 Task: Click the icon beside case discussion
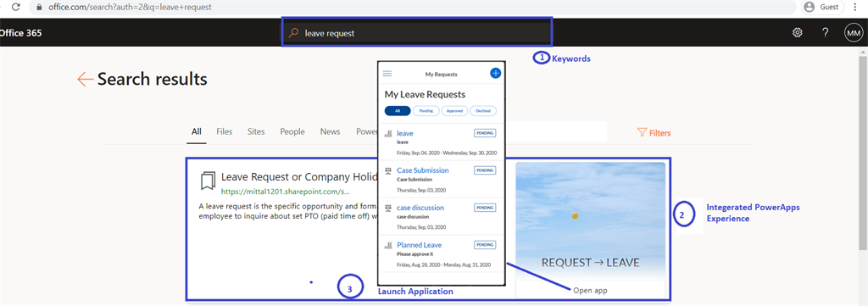389,208
